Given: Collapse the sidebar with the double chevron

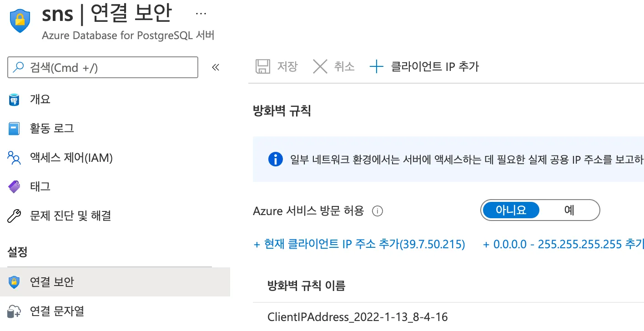Looking at the screenshot, I should pyautogui.click(x=216, y=67).
